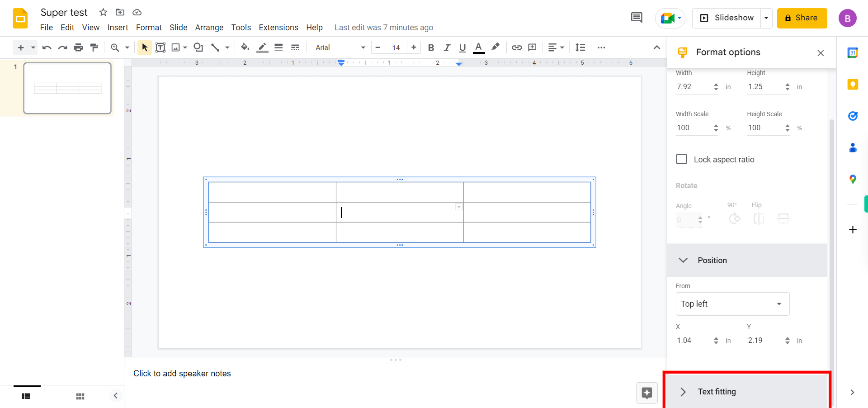Open the Format menu

pyautogui.click(x=149, y=28)
